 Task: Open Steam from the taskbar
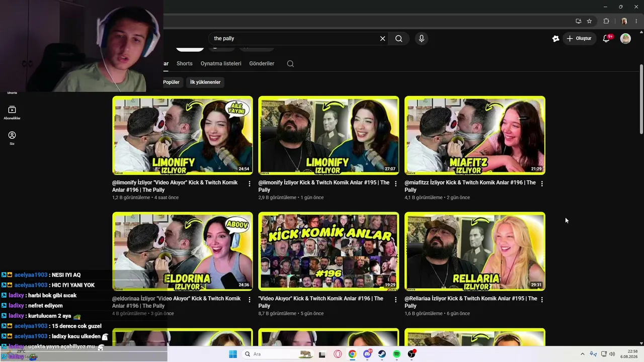click(x=382, y=354)
